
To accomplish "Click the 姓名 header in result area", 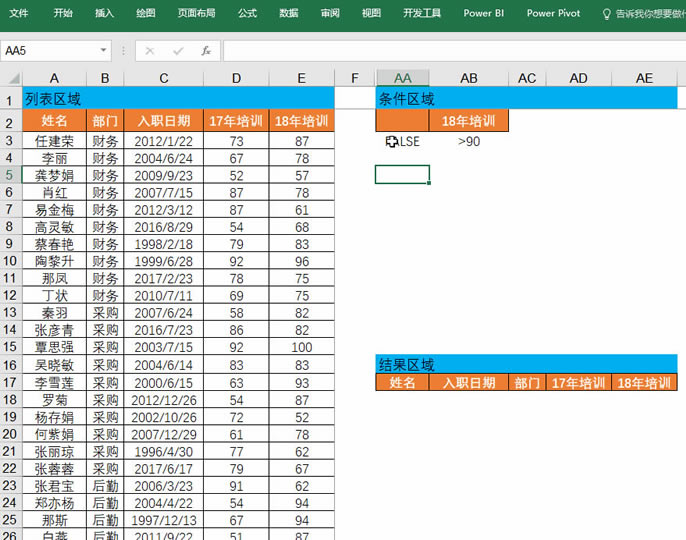I will click(402, 382).
